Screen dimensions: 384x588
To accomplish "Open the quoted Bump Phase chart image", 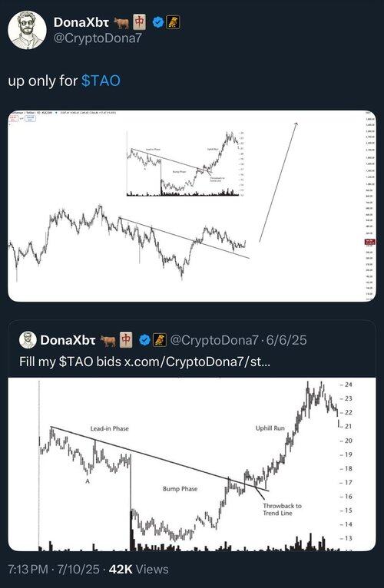I will click(x=192, y=464).
